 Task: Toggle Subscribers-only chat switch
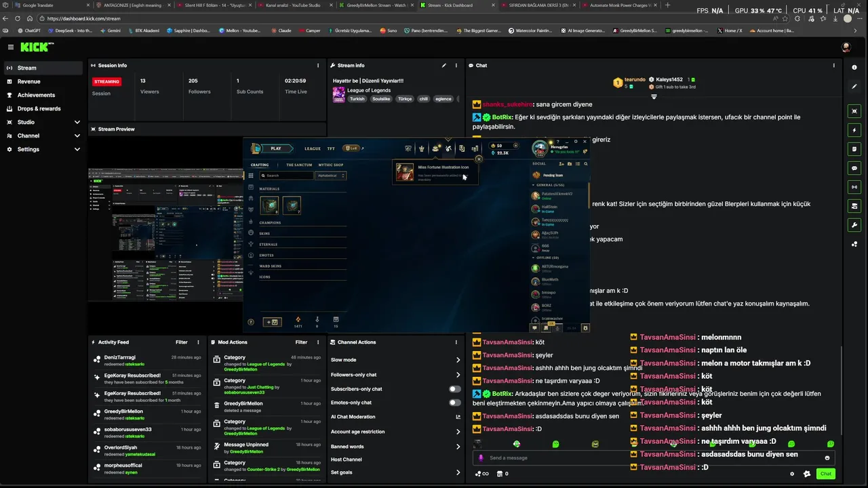pos(454,389)
